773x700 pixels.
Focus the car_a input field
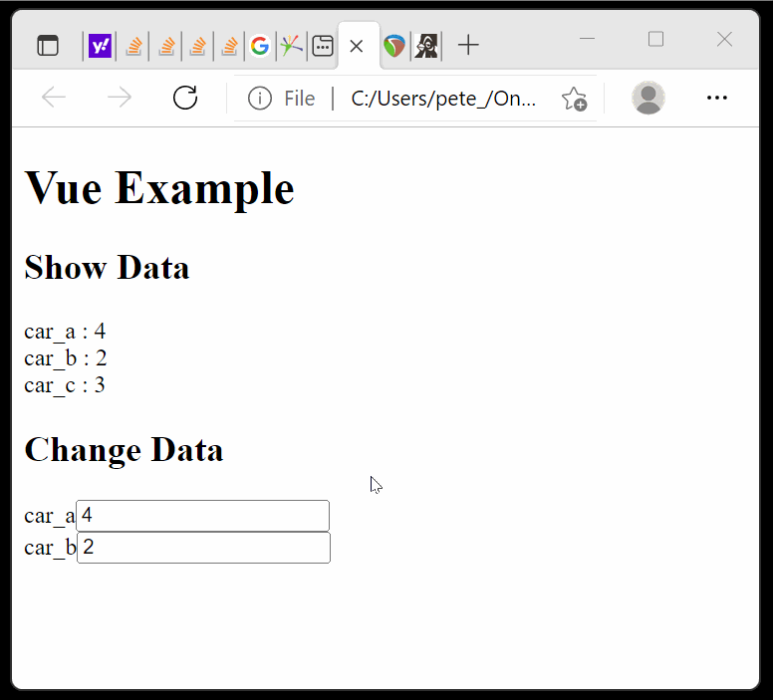202,516
